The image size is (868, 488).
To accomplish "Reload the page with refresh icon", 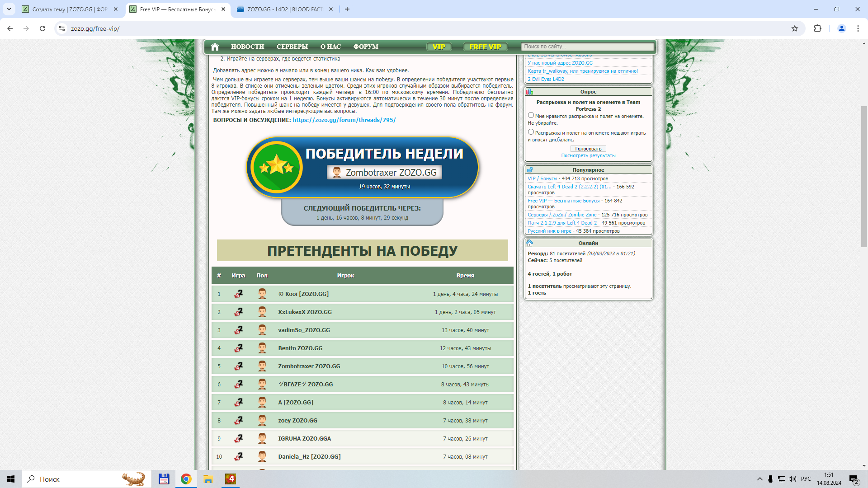I will point(42,28).
